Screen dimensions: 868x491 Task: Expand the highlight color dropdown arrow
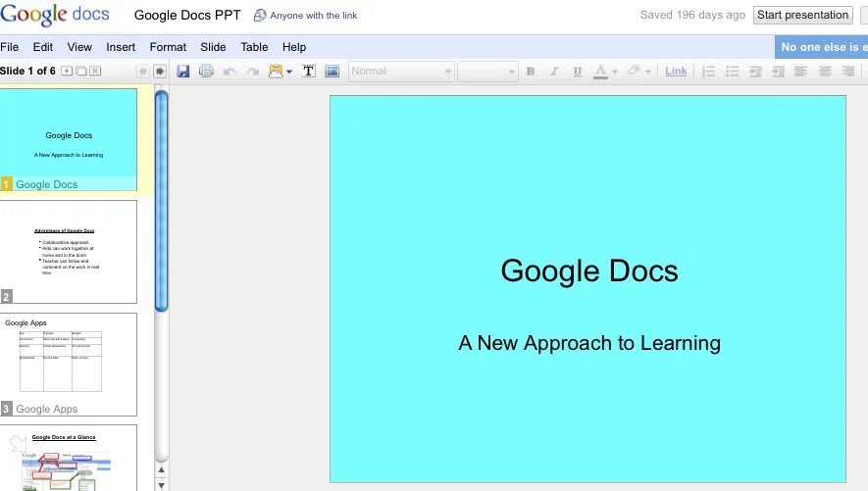point(647,72)
